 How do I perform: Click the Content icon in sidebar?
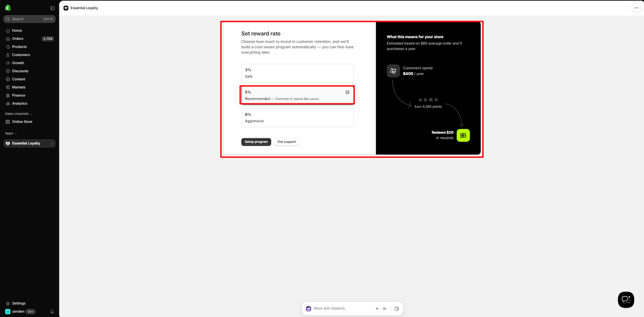coord(8,79)
